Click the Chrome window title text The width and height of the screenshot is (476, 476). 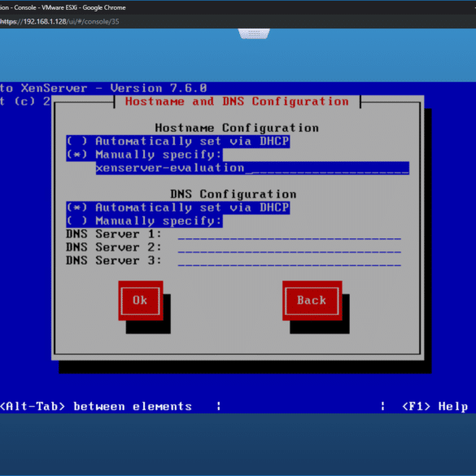63,7
